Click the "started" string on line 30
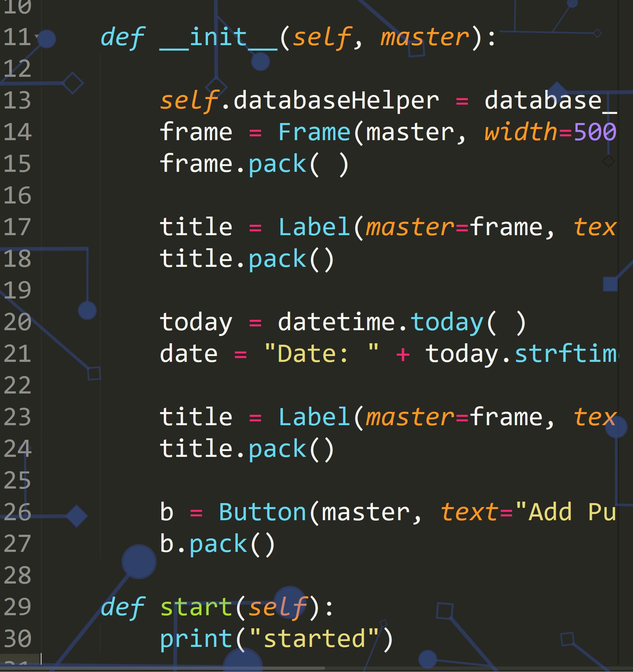This screenshot has width=633, height=672. [315, 639]
